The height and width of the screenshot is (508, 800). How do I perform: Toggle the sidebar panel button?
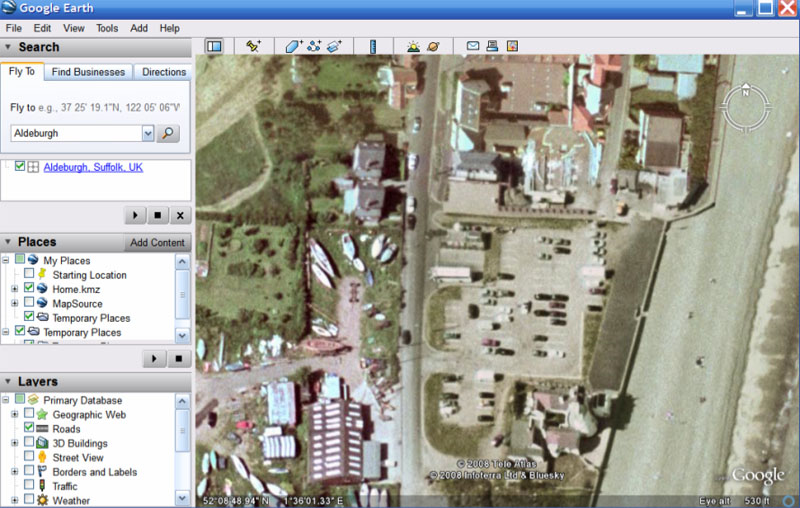pos(214,46)
